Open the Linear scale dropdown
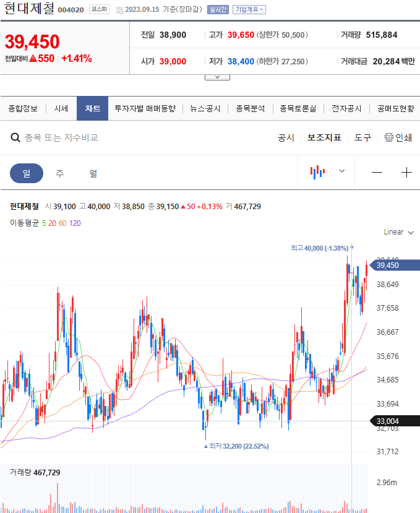 398,232
